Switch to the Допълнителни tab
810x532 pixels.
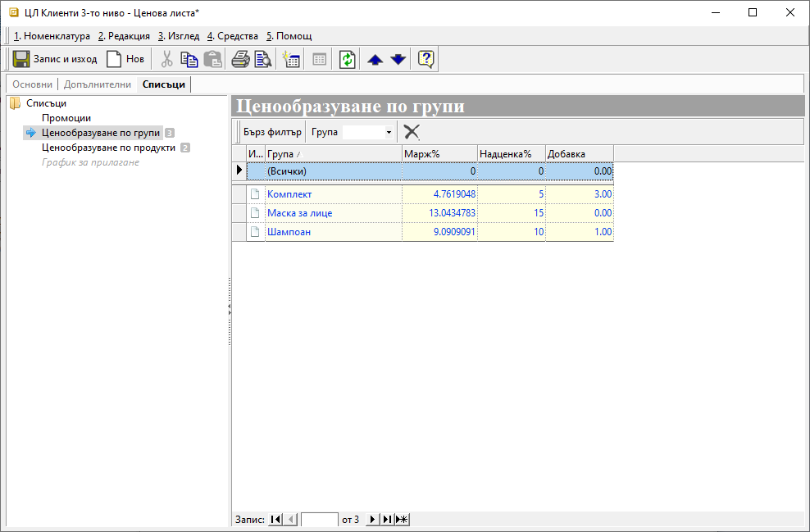point(97,84)
